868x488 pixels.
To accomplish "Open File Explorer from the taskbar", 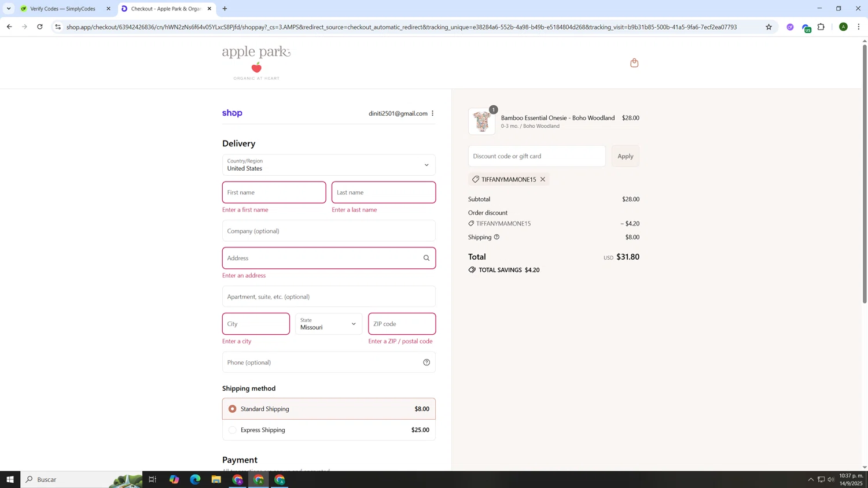I will point(216,479).
